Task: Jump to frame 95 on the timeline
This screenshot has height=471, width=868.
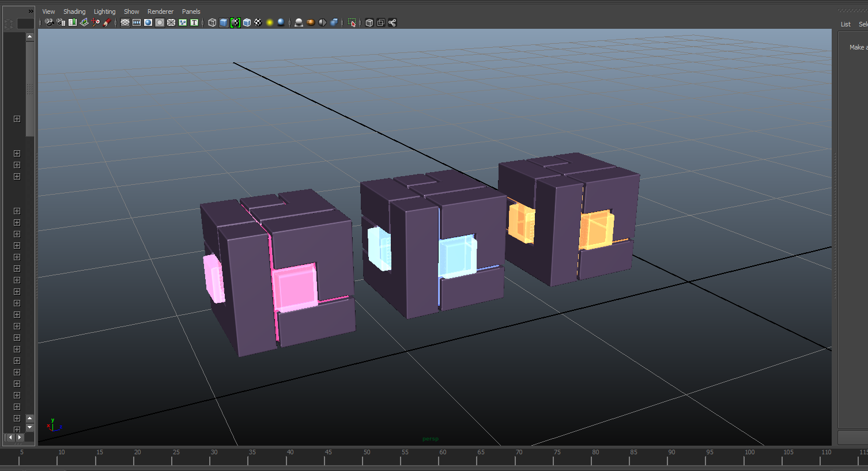Action: pyautogui.click(x=710, y=453)
